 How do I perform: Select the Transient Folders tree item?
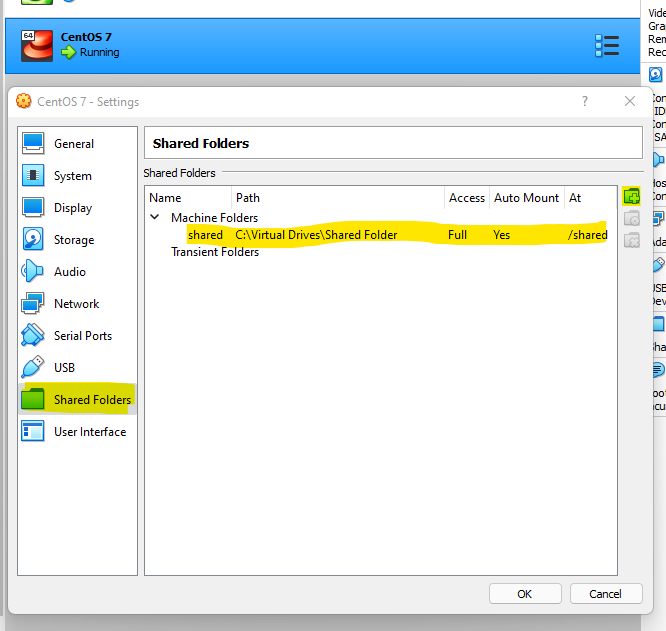tap(215, 252)
